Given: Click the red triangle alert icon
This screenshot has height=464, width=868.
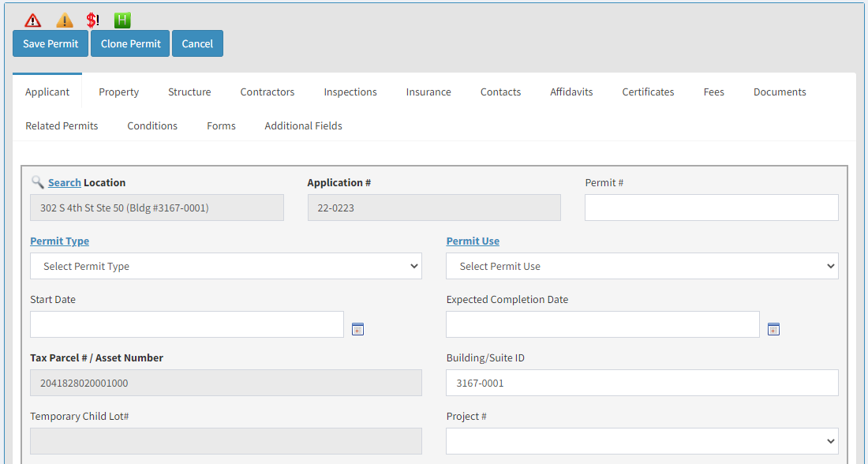Looking at the screenshot, I should tap(33, 21).
